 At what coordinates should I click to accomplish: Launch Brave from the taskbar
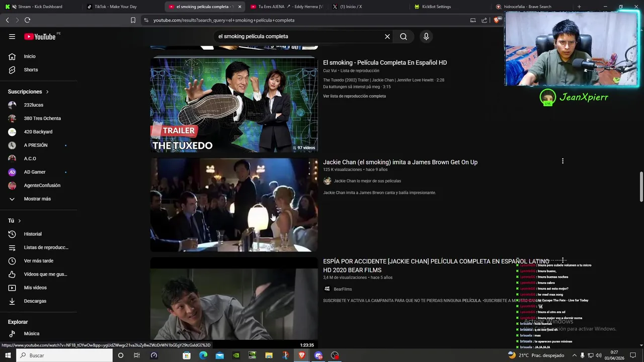[302, 355]
